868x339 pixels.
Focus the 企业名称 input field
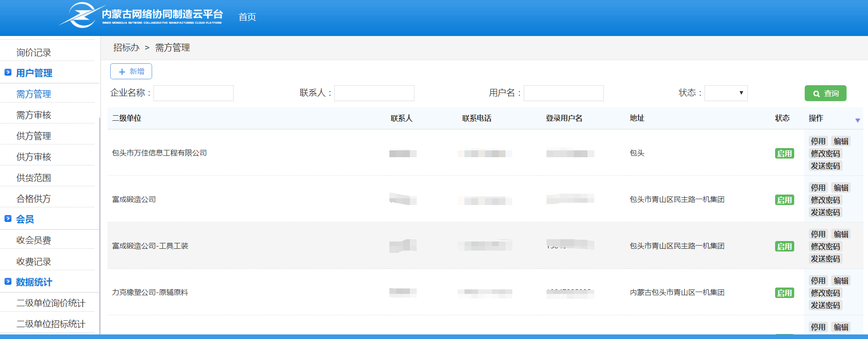(x=194, y=93)
